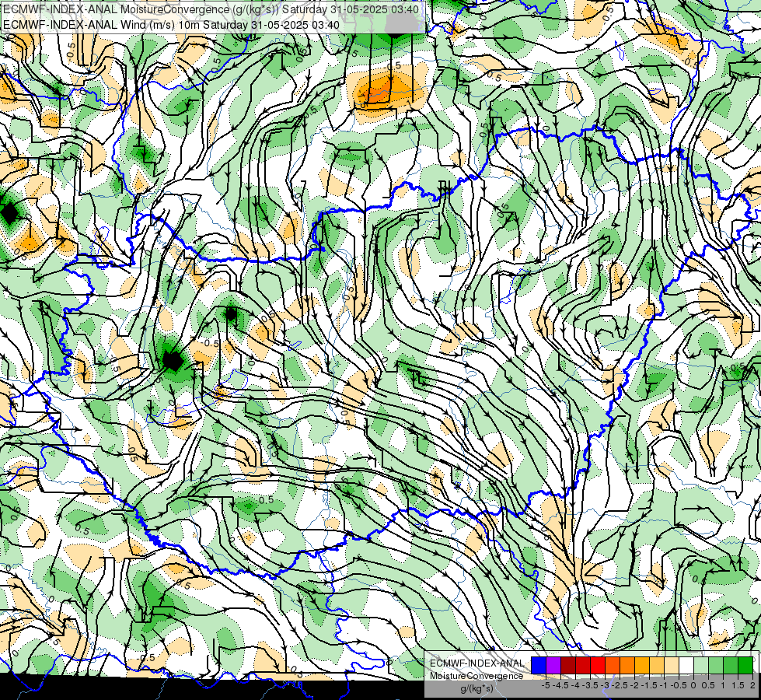Click legend label ECMWF-INDEX-ANAL

pos(476,663)
